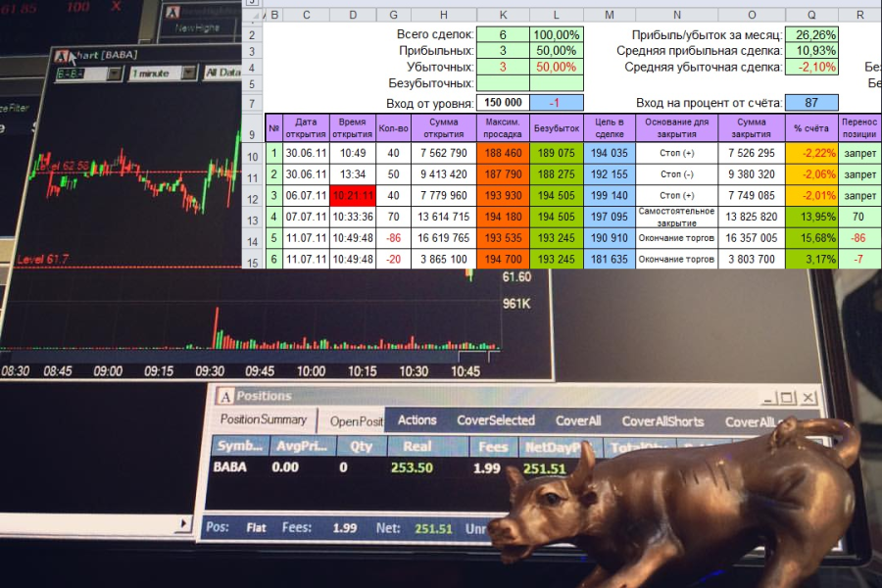Click the Самостоятельное закрытие cell
Screen dimensions: 882x588
(x=676, y=217)
